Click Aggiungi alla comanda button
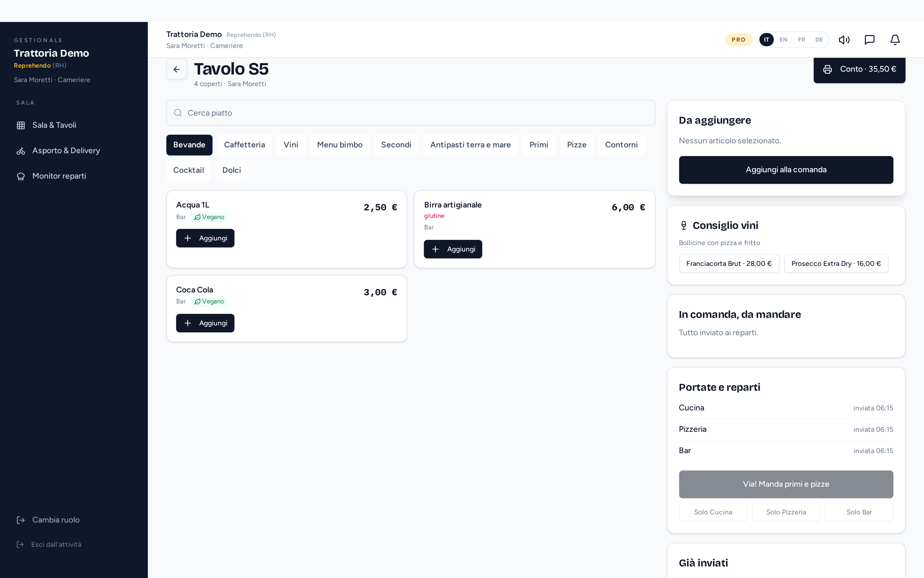924x578 pixels. pyautogui.click(x=786, y=170)
